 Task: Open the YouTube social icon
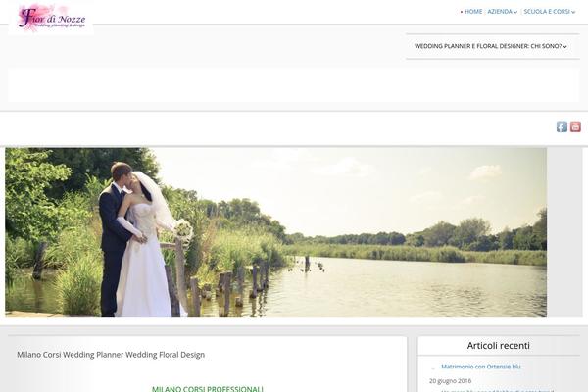pyautogui.click(x=575, y=126)
